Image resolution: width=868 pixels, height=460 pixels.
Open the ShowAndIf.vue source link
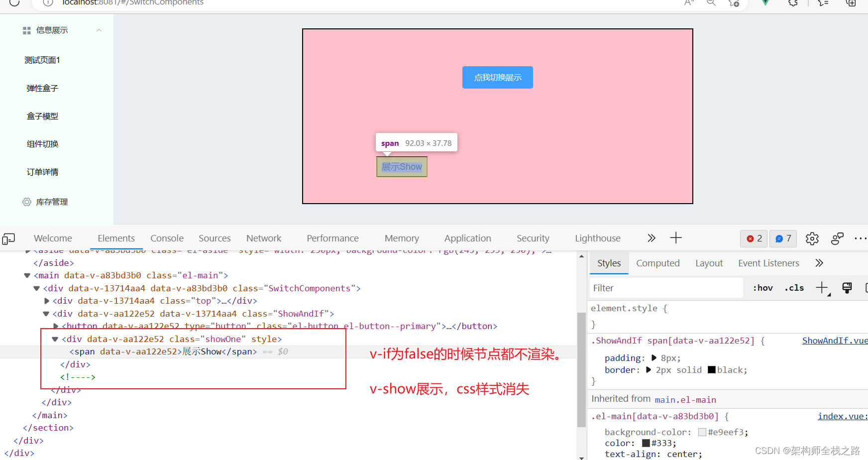835,341
